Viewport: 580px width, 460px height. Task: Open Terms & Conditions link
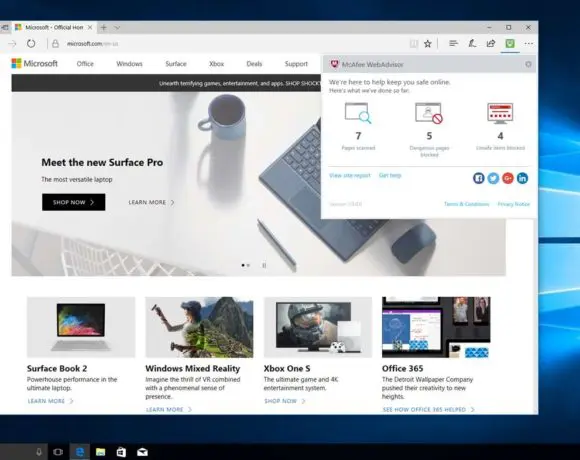(x=466, y=204)
